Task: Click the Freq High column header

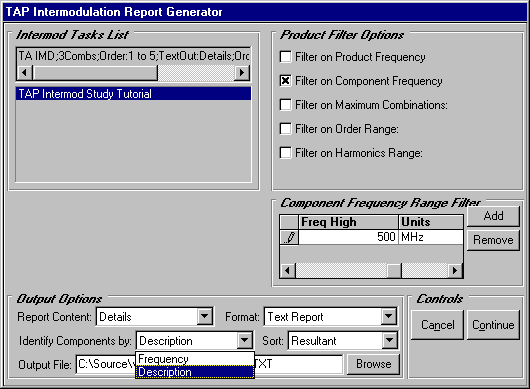Action: (x=348, y=222)
